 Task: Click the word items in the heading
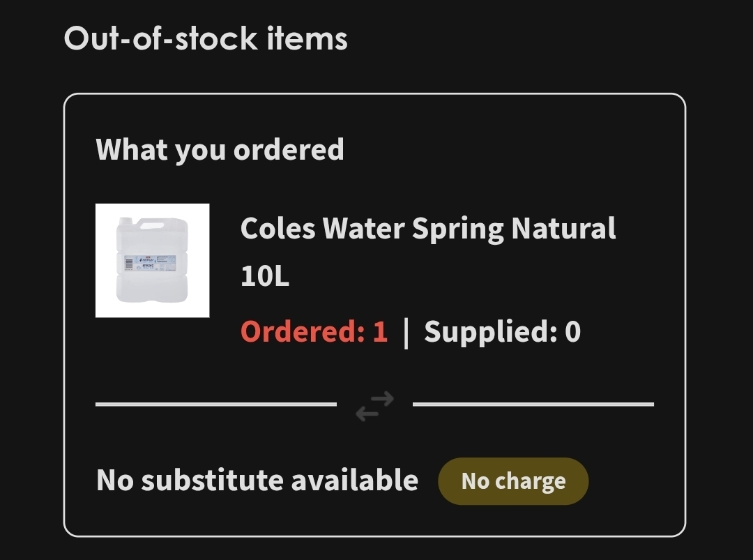click(307, 38)
